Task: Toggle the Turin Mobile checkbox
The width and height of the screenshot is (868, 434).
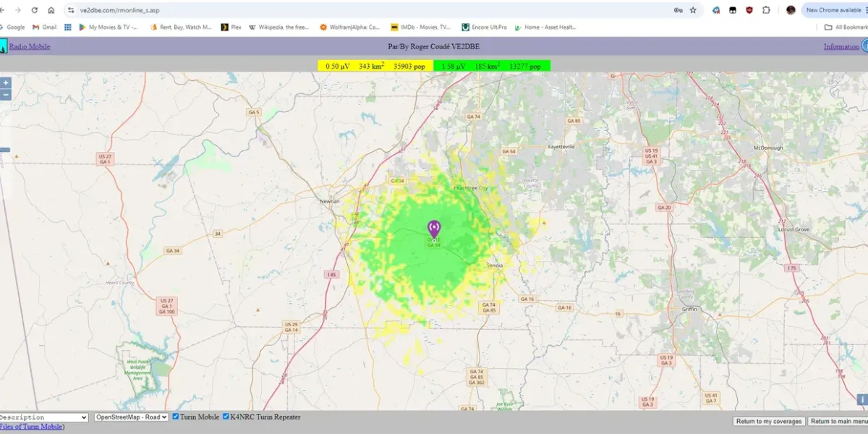Action: [176, 417]
